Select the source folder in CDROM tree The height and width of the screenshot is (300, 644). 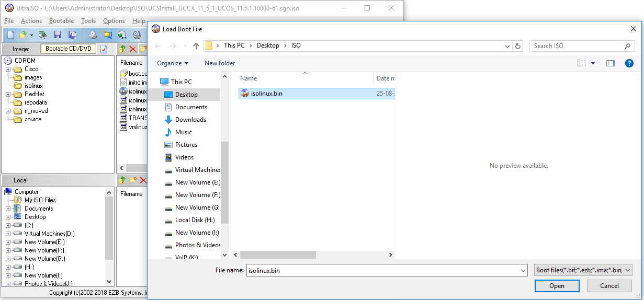pos(33,119)
